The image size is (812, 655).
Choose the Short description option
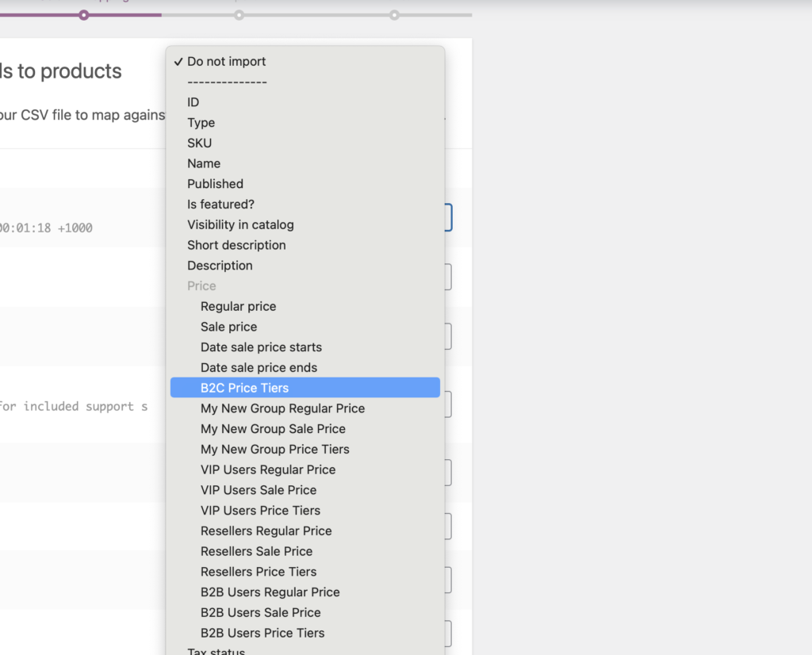305,245
